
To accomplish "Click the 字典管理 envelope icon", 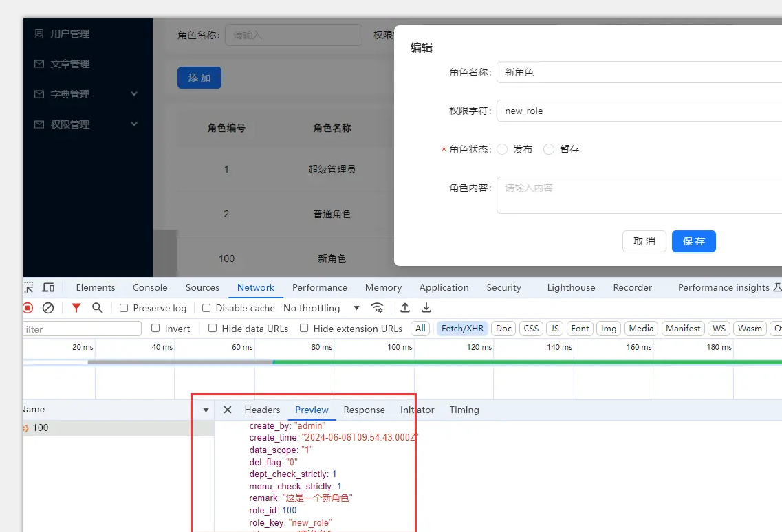I will click(39, 94).
